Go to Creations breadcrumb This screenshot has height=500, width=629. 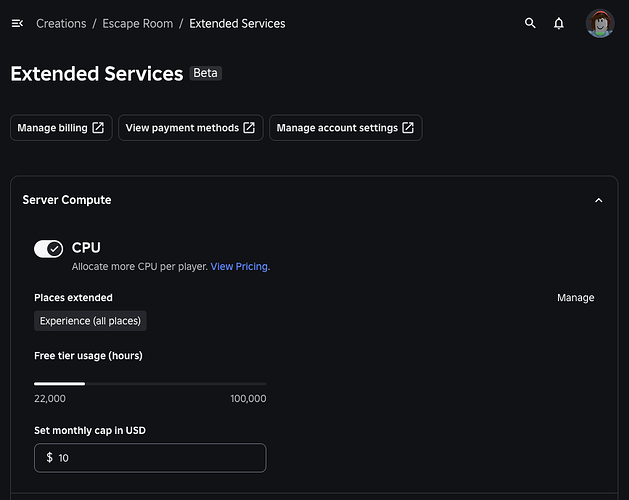pyautogui.click(x=61, y=24)
